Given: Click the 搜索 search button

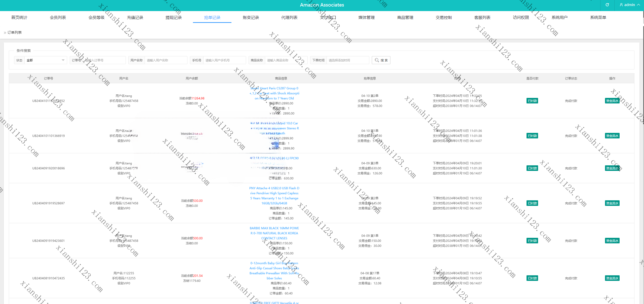Looking at the screenshot, I should tap(381, 60).
